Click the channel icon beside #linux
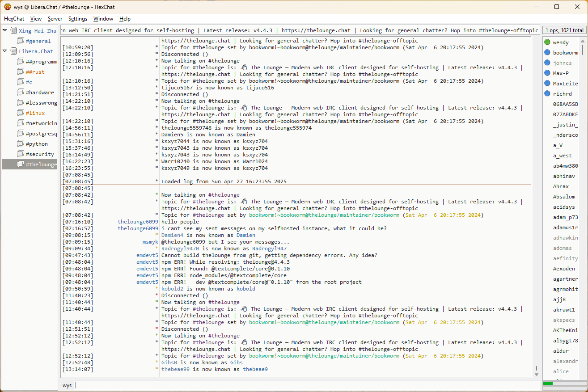Viewport: 588px width, 392px height. [x=20, y=113]
